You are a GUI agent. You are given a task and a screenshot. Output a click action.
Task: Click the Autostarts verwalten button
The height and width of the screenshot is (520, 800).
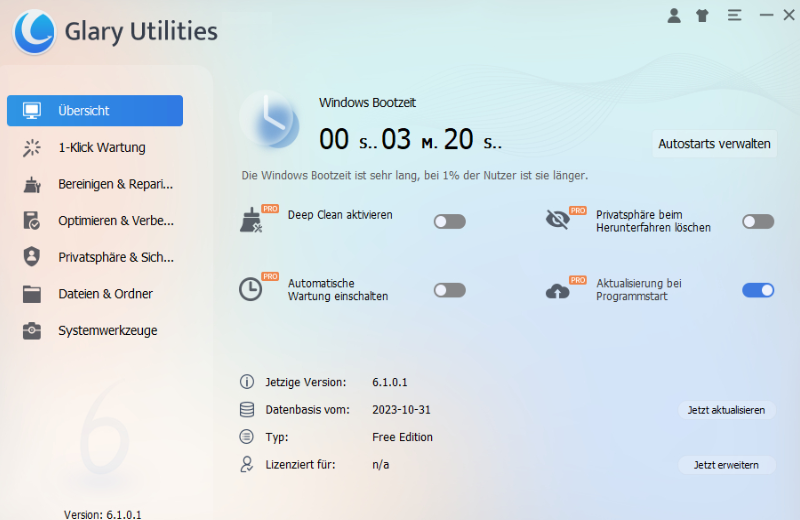coord(714,144)
